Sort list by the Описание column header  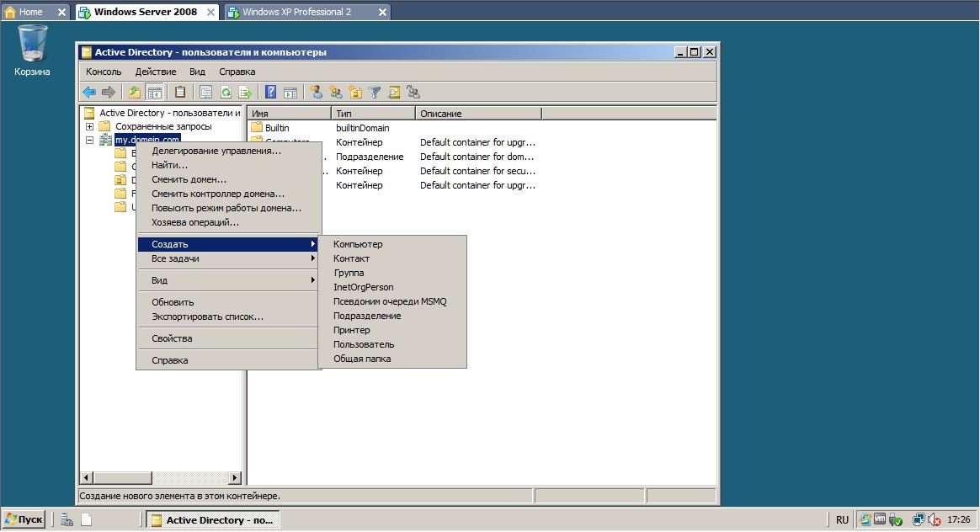(479, 114)
